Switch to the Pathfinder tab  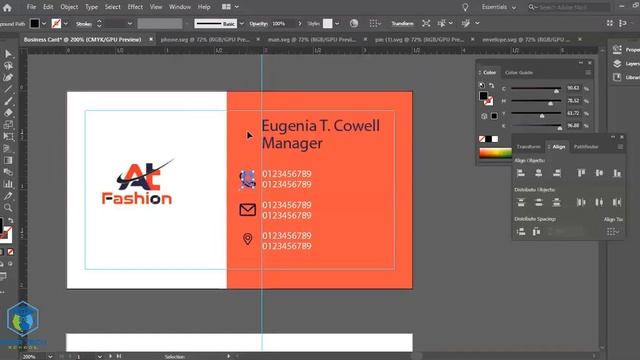click(586, 147)
